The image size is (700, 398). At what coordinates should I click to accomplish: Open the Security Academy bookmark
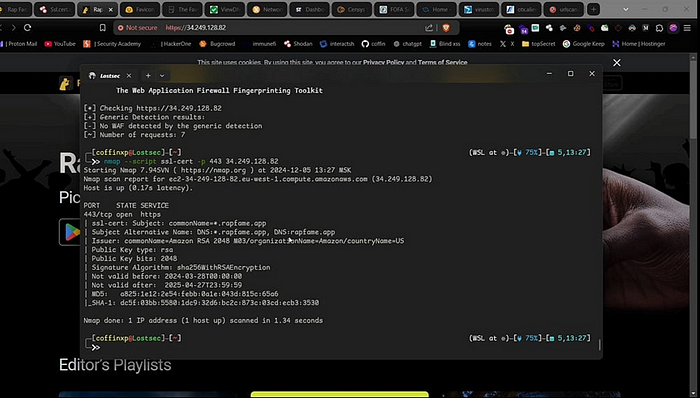click(x=112, y=44)
